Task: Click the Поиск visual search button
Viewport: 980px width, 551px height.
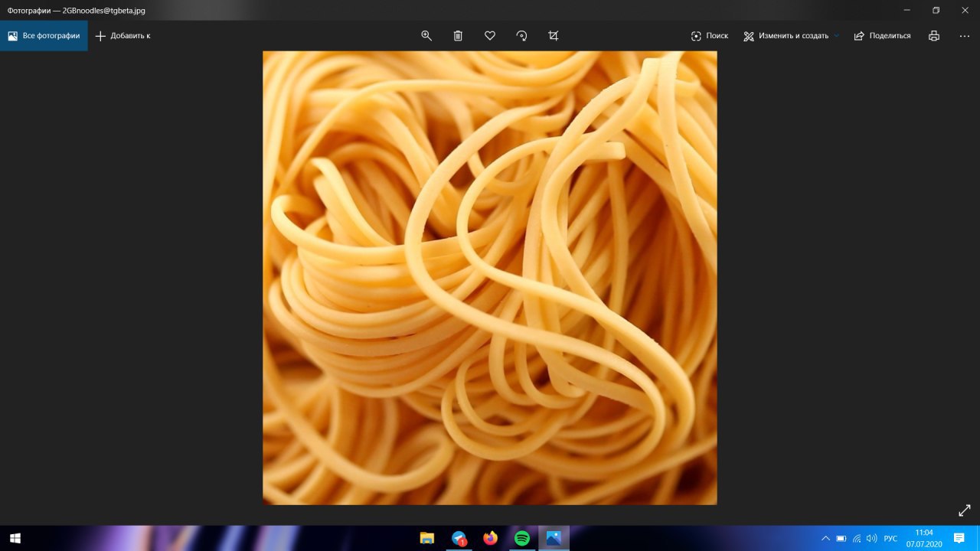Action: tap(709, 36)
